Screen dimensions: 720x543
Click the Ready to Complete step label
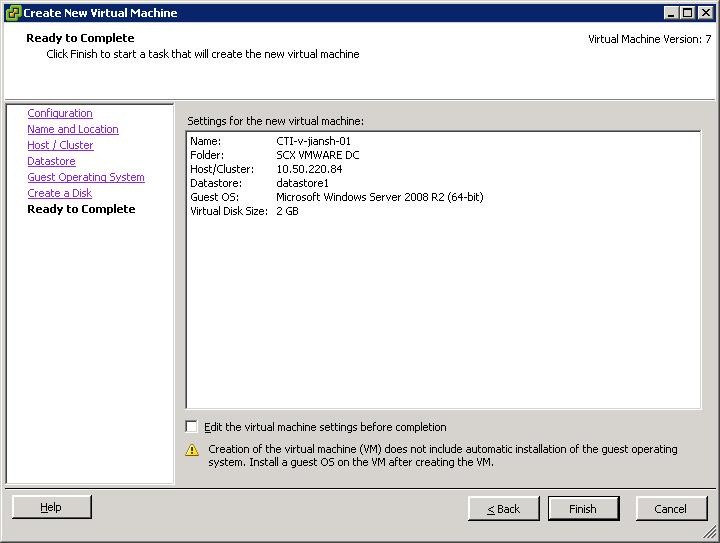[x=81, y=210]
